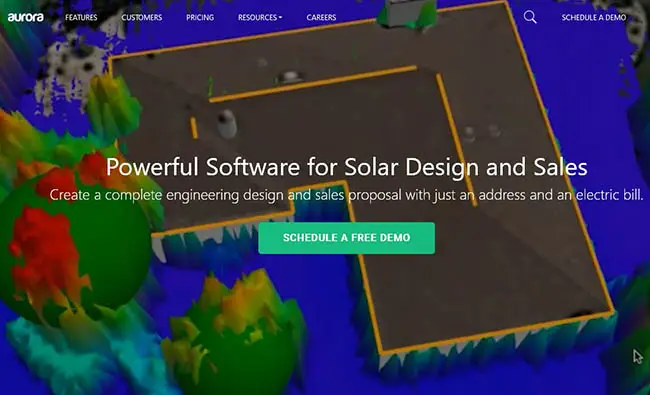This screenshot has height=395, width=650.
Task: Click the pair of small vents on roof
Action: coord(481,133)
